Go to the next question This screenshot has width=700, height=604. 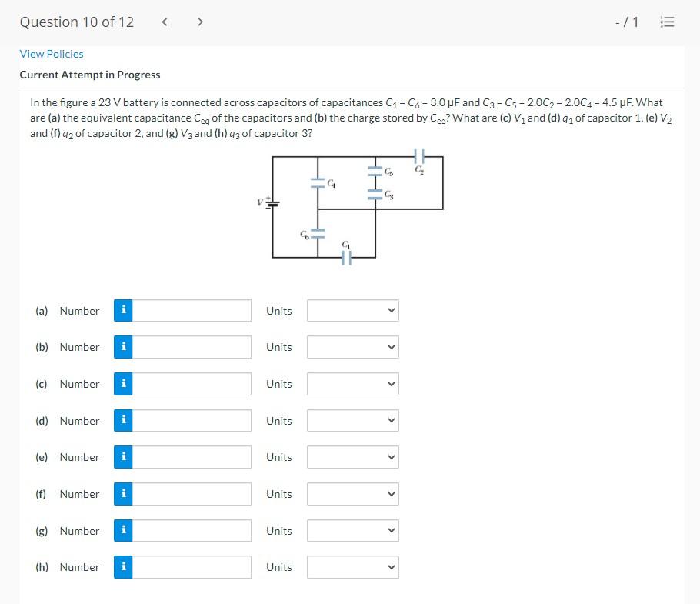(200, 22)
